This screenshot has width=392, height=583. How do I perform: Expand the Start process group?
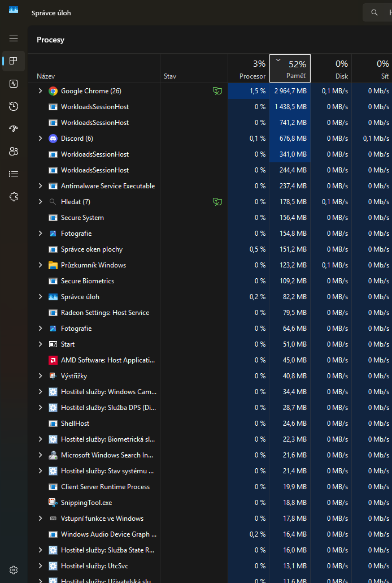coord(40,344)
